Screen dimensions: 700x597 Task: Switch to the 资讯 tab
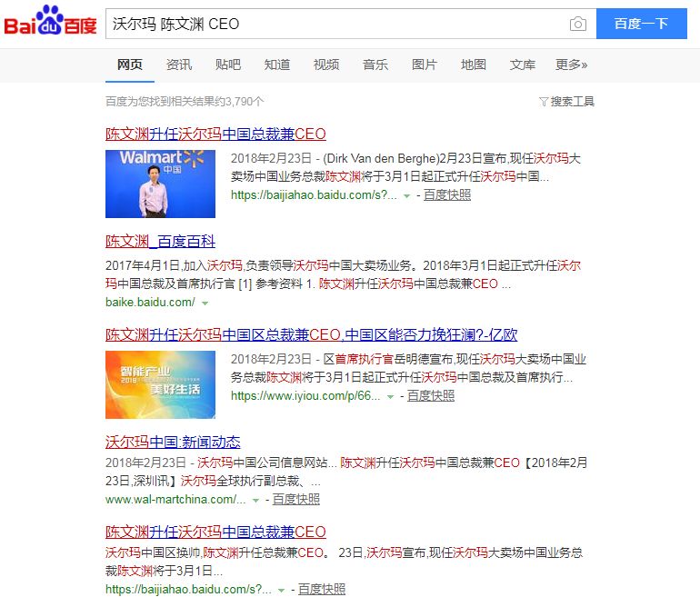[x=179, y=65]
